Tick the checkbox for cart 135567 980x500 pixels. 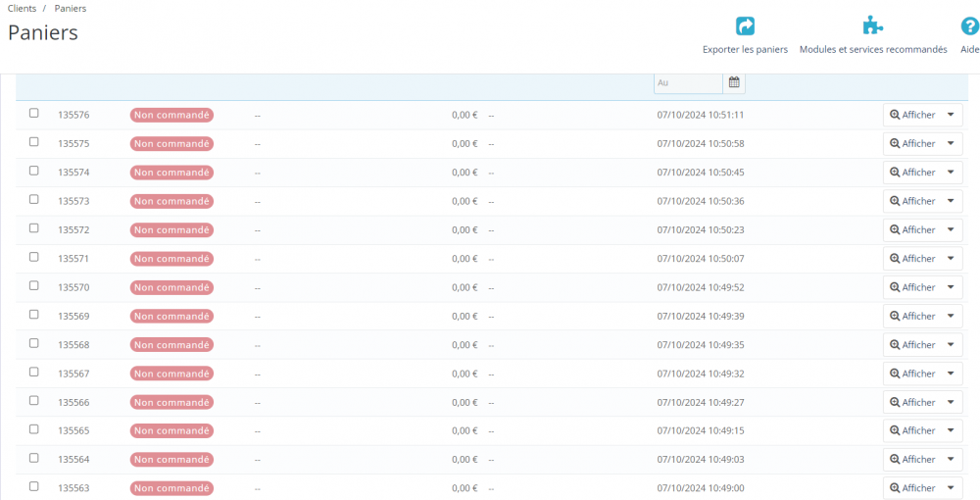tap(33, 372)
